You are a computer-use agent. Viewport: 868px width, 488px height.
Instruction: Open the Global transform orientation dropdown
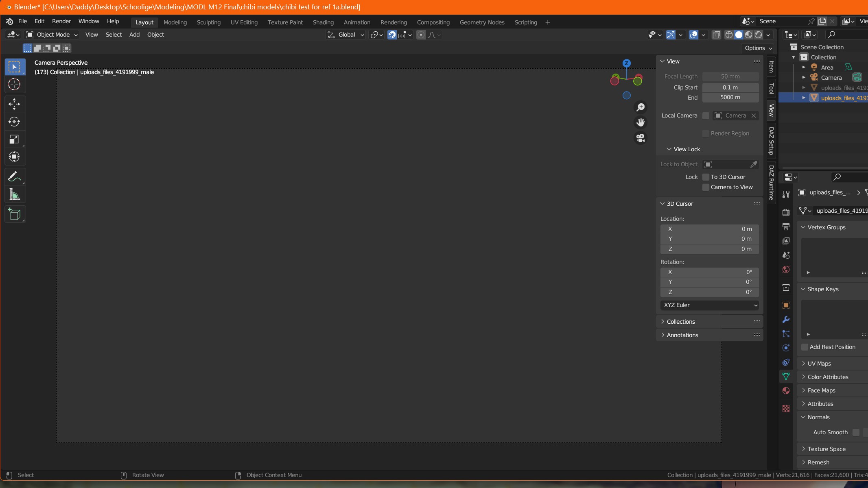(346, 35)
